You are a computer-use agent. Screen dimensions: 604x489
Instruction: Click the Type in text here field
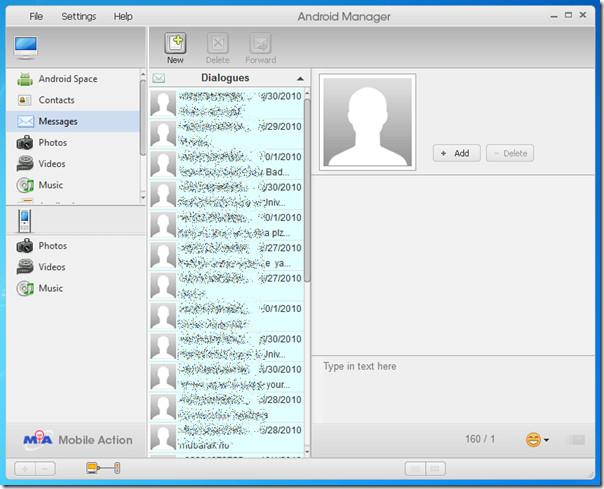click(453, 389)
